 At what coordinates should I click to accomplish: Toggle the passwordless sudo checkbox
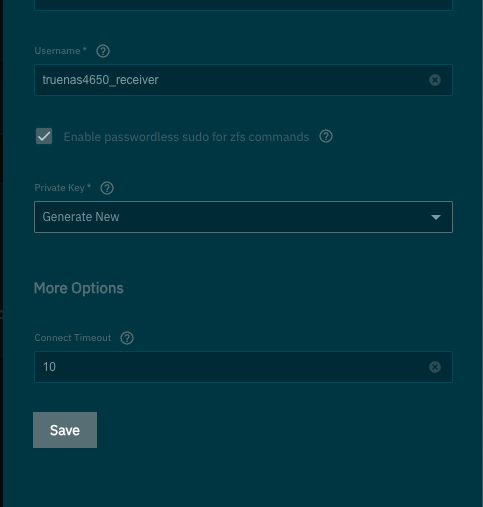coord(44,136)
